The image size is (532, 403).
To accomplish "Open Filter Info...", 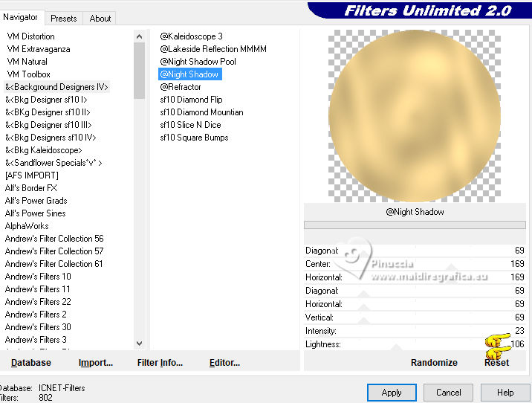I will pyautogui.click(x=160, y=363).
